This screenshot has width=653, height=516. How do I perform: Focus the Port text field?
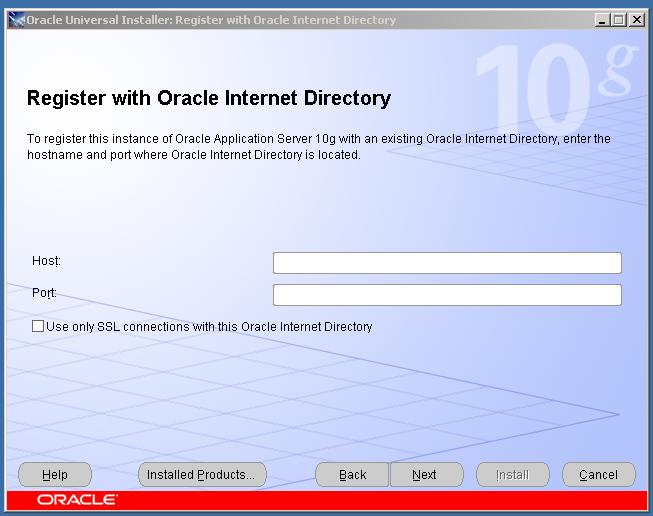tap(447, 295)
